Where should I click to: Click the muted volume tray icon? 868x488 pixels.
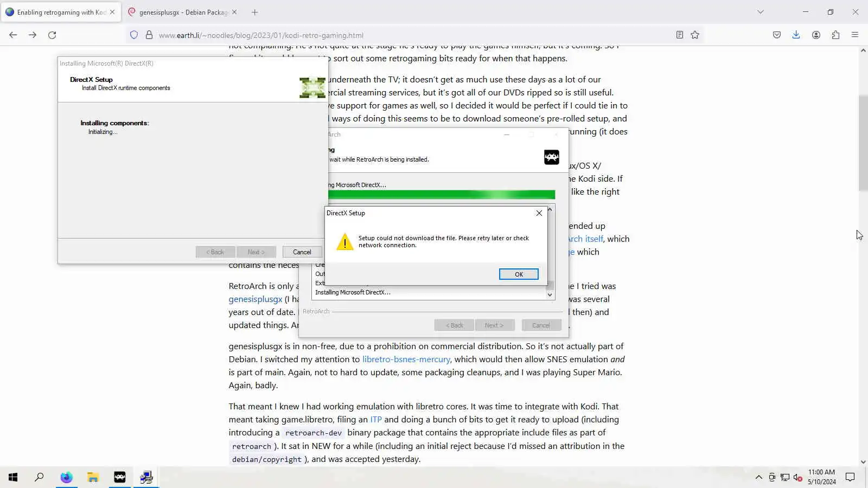coord(798,477)
